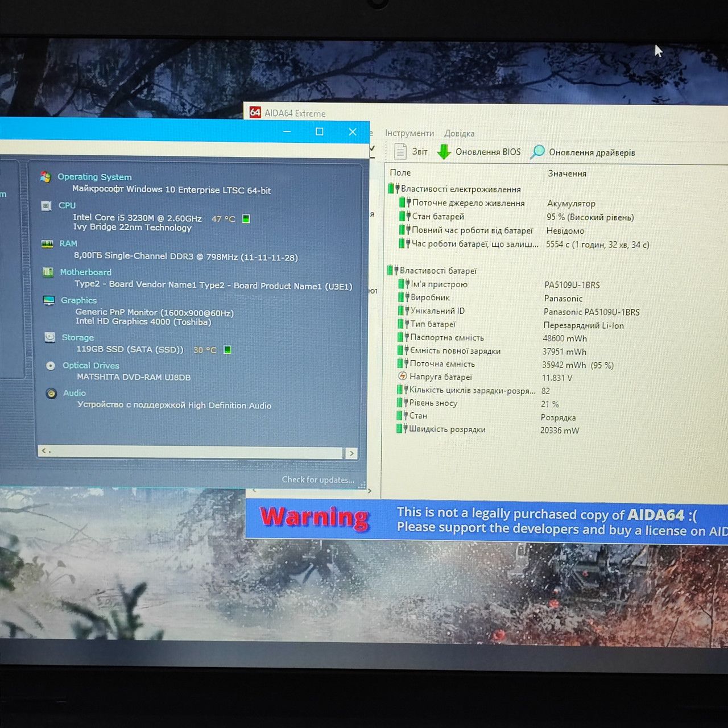Click the Graphics monitor icon in Speccy
This screenshot has width=728, height=728.
pos(49,300)
